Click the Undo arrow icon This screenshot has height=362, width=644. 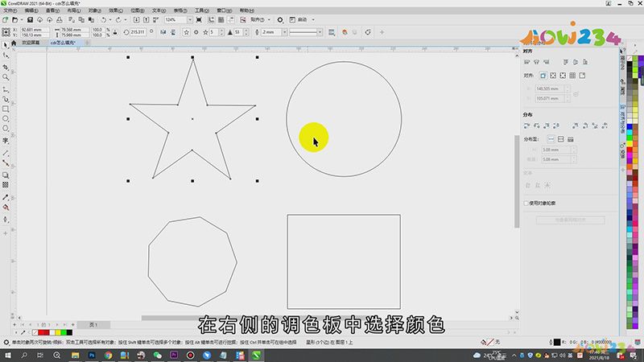click(104, 19)
